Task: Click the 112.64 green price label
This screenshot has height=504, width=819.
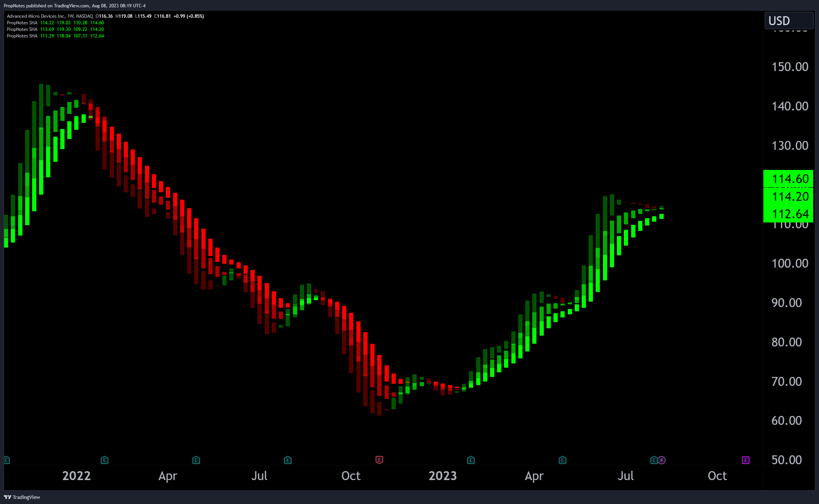Action: pos(788,214)
